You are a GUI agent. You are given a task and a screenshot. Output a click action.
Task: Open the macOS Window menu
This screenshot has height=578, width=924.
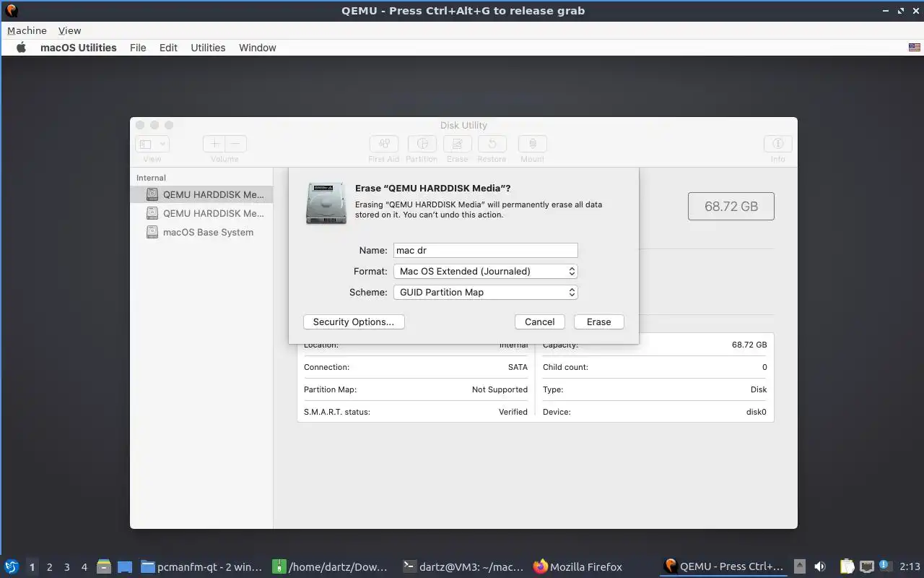[257, 48]
